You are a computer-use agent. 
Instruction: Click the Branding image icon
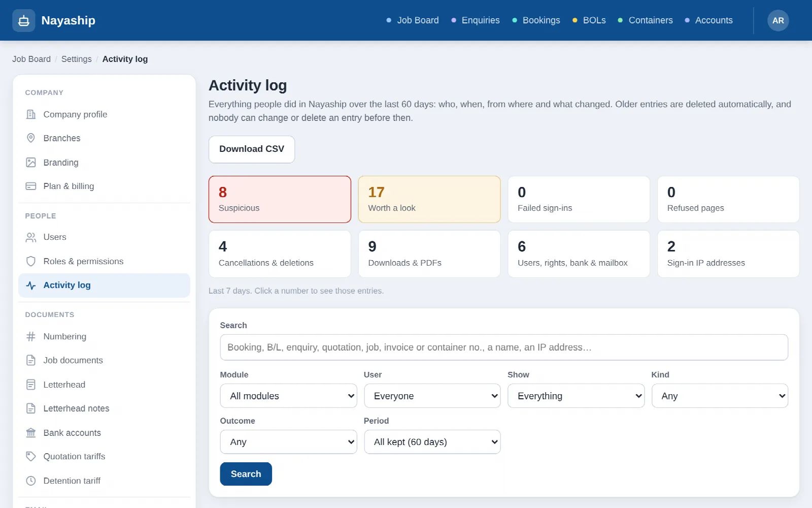31,163
